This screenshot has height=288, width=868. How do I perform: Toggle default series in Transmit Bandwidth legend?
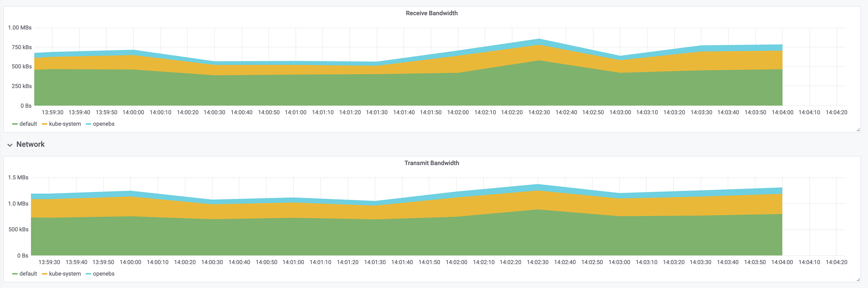point(28,273)
